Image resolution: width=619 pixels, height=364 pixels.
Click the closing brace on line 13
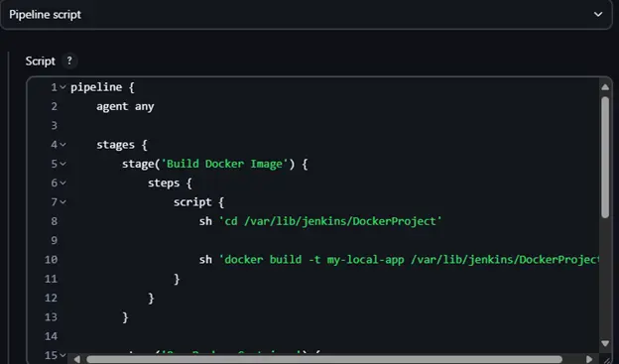click(x=125, y=317)
